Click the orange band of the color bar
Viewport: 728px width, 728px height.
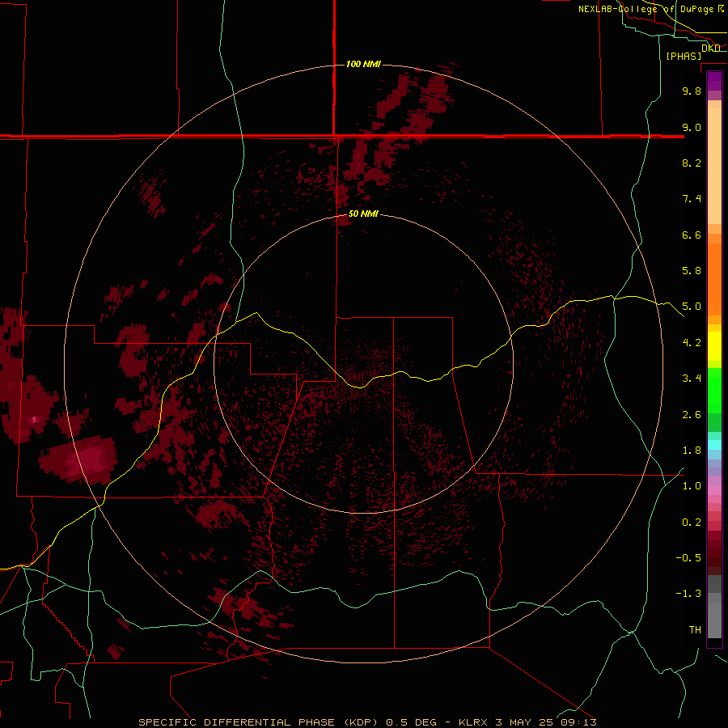[714, 278]
